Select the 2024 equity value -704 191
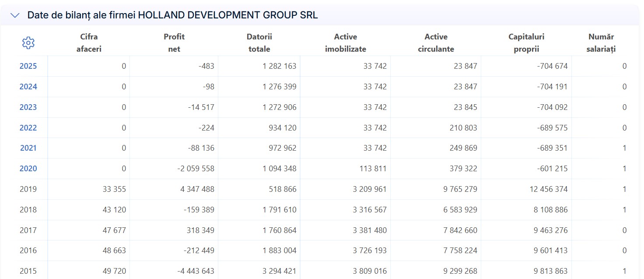Viewport: 644px width, 279px height. pos(552,87)
